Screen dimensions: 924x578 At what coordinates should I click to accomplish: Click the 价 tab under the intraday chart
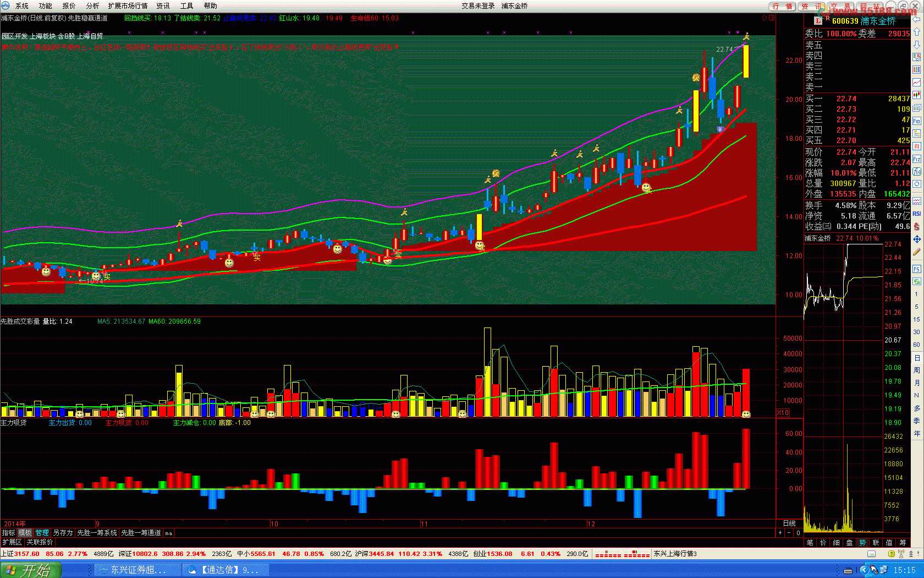click(x=823, y=543)
